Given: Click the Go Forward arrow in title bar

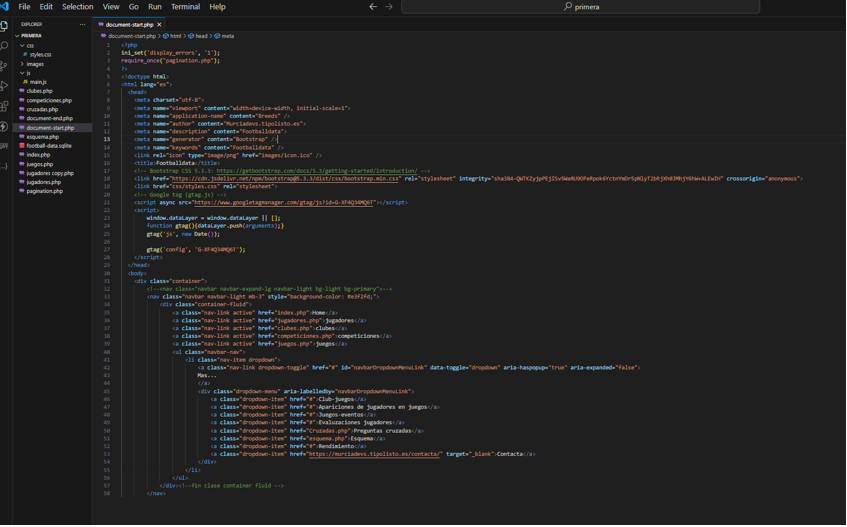Looking at the screenshot, I should [x=389, y=7].
